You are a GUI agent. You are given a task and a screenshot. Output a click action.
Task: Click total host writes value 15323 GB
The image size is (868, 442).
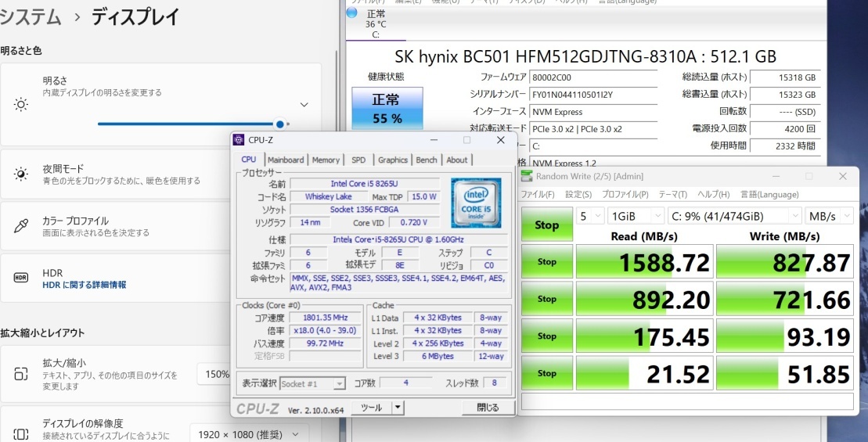point(785,95)
